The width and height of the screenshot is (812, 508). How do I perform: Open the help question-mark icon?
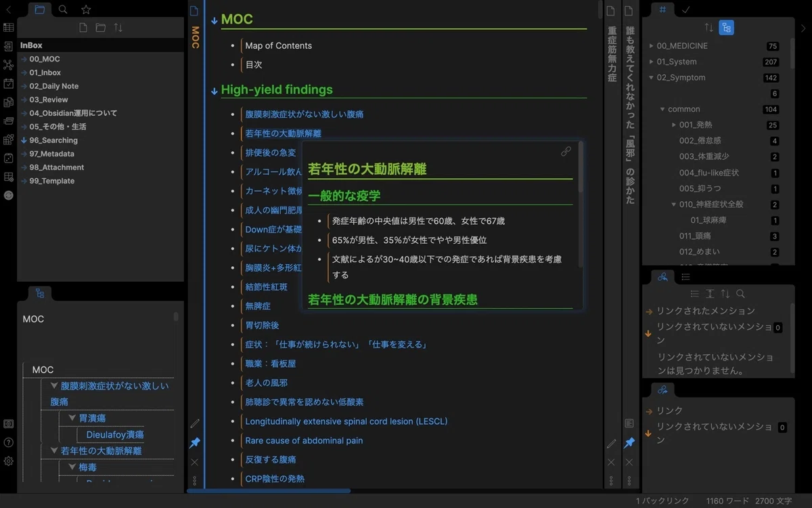8,442
